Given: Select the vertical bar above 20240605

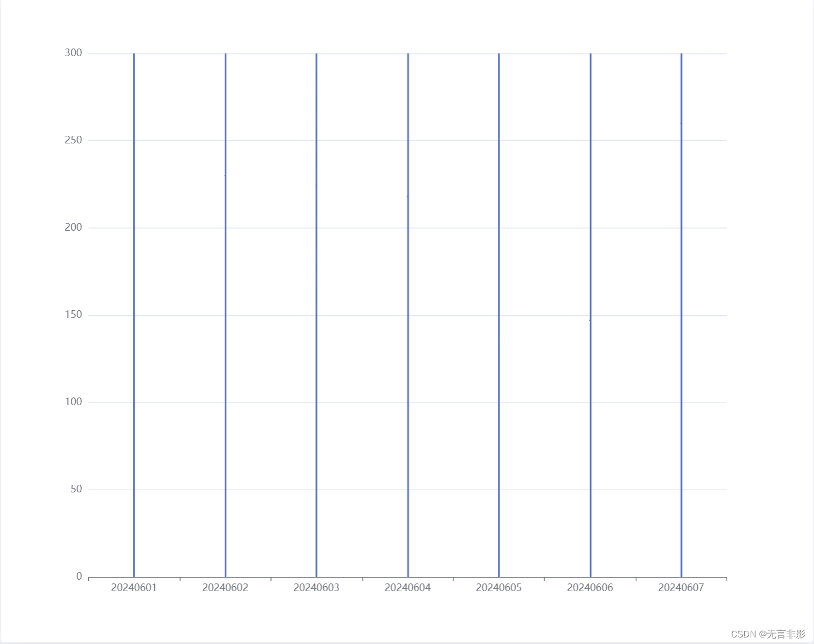Looking at the screenshot, I should coord(499,315).
